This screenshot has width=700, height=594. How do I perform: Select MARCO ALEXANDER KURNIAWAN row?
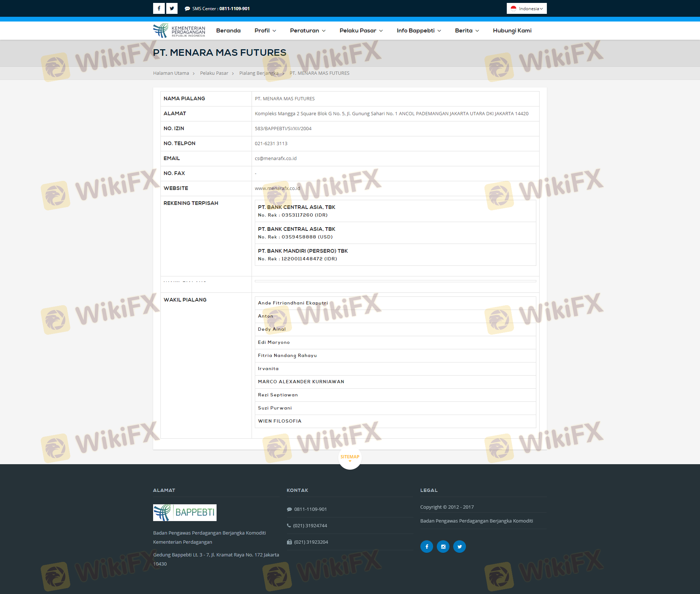(395, 382)
